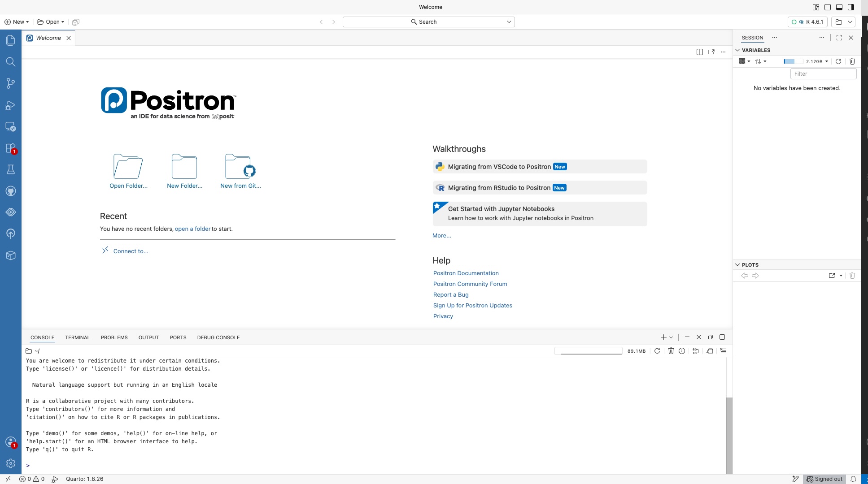Open the Remote Explorer view
The width and height of the screenshot is (868, 484).
(x=11, y=127)
